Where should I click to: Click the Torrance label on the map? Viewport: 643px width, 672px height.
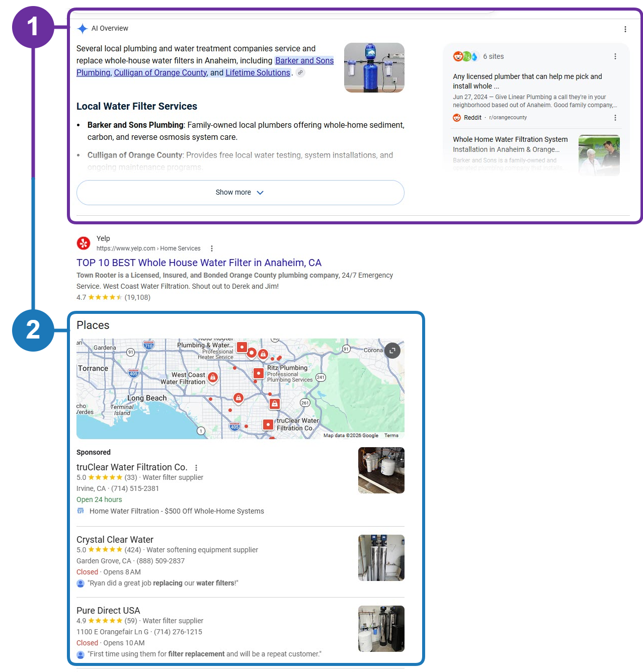[93, 368]
